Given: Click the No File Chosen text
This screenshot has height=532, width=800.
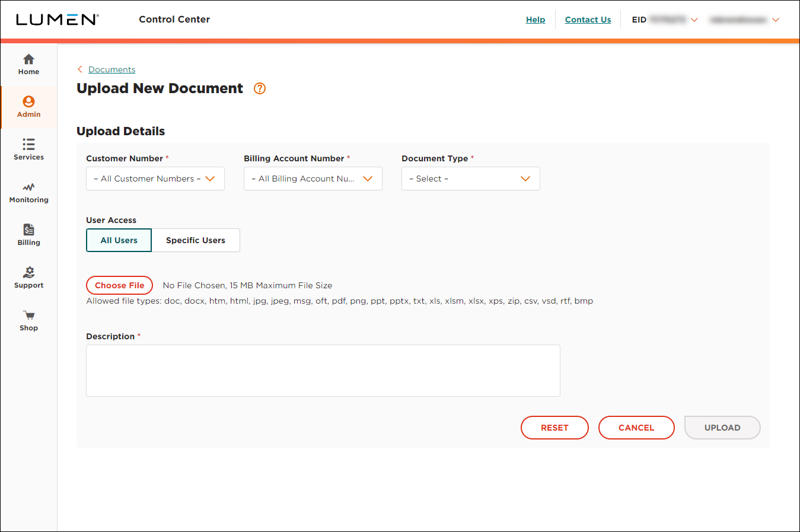Looking at the screenshot, I should point(247,285).
